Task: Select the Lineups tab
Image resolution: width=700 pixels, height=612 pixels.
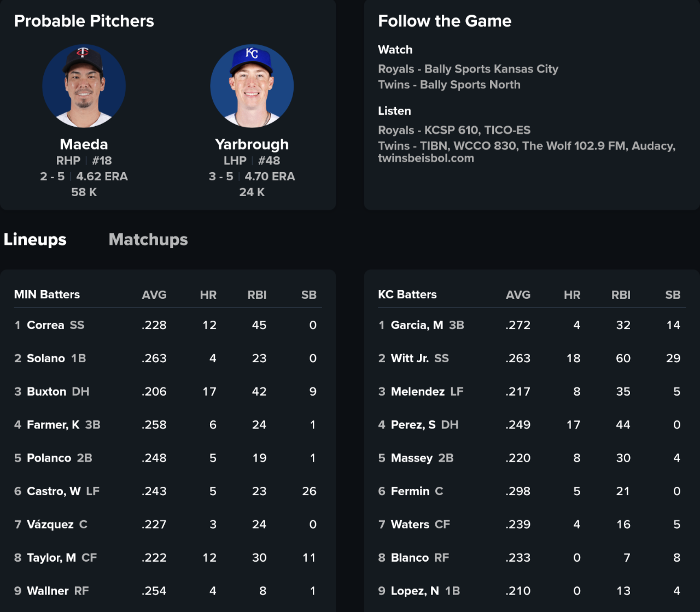Action: [x=35, y=239]
